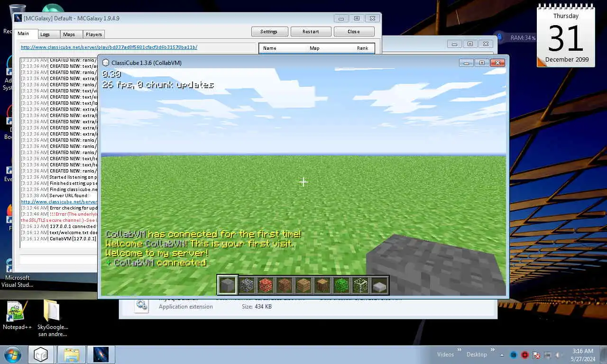Open the classicube.net link inside the log
The height and width of the screenshot is (364, 607).
tap(59, 201)
